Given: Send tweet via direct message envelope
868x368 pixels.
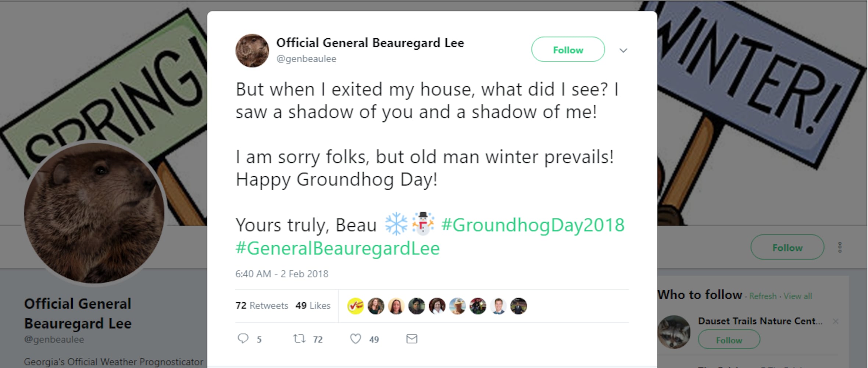Looking at the screenshot, I should [411, 339].
